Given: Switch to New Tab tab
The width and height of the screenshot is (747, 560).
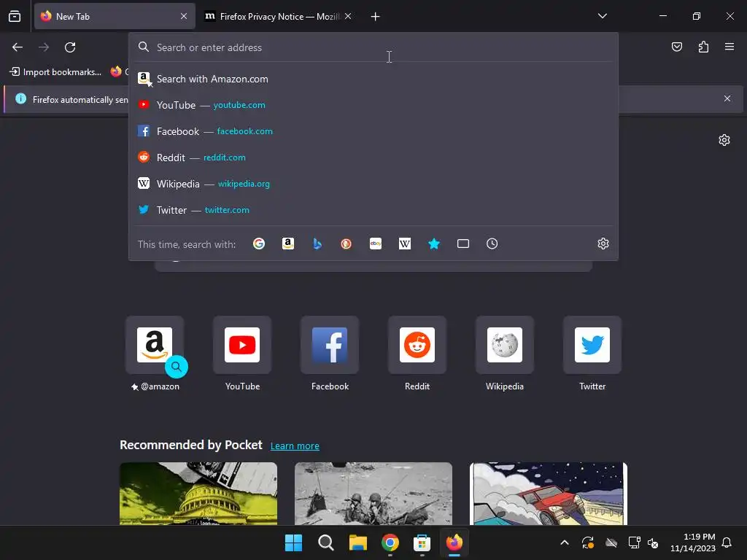Looking at the screenshot, I should tap(115, 16).
